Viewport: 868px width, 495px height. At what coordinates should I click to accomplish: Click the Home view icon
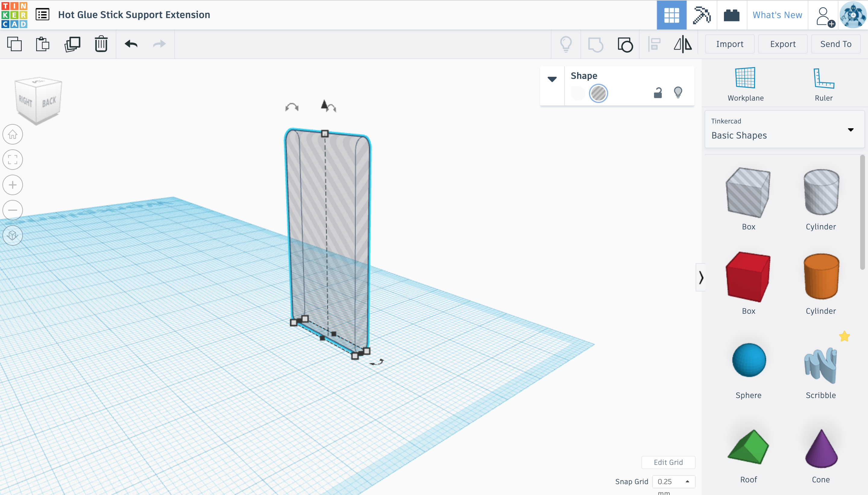coord(13,135)
